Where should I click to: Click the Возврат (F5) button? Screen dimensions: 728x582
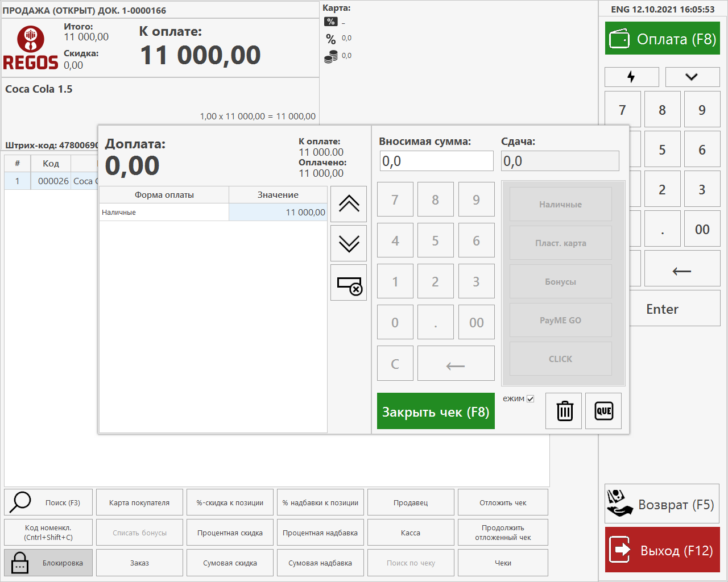662,504
